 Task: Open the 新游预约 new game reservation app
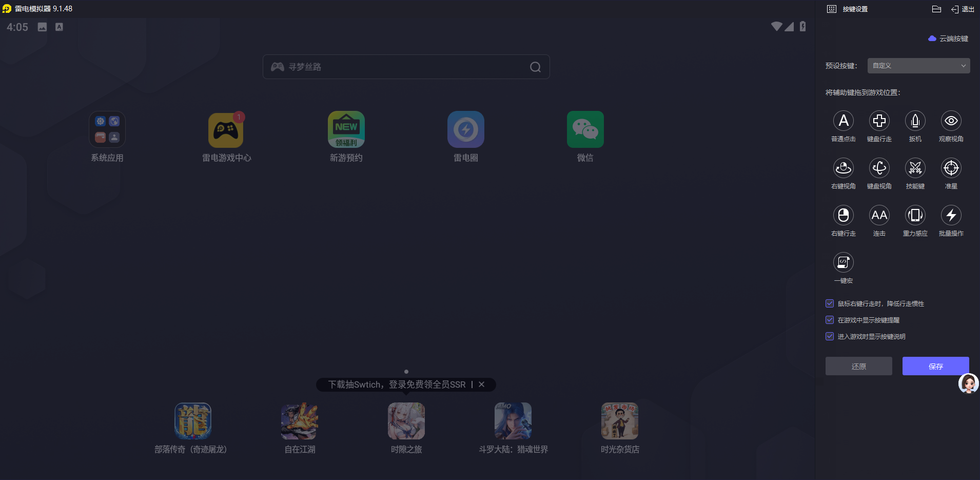pos(346,129)
